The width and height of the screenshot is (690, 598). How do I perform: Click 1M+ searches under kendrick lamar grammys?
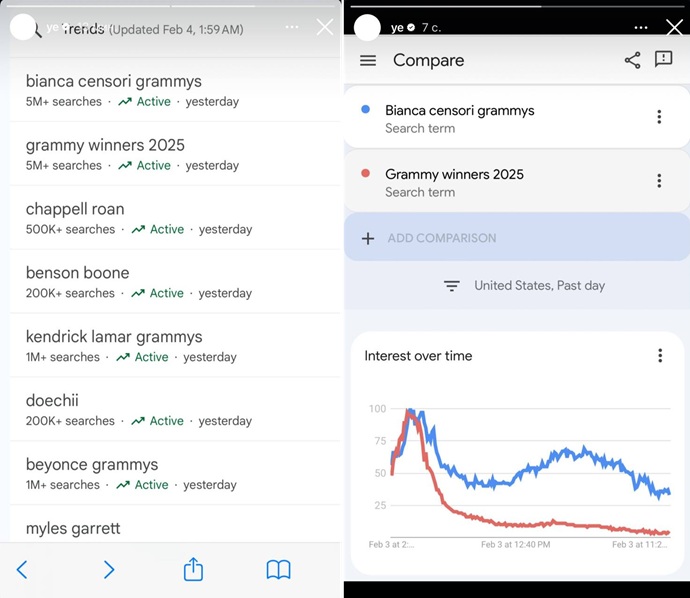pyautogui.click(x=62, y=357)
